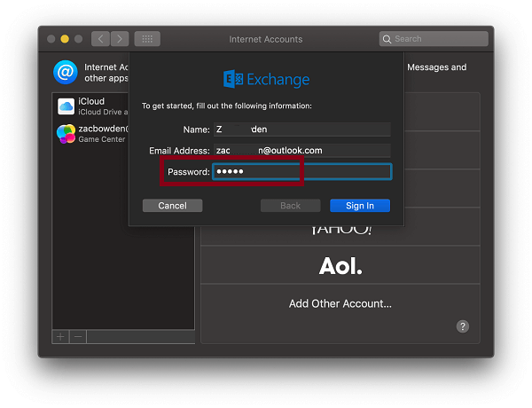Select the iCloud account icon
This screenshot has width=532, height=408.
click(x=66, y=106)
